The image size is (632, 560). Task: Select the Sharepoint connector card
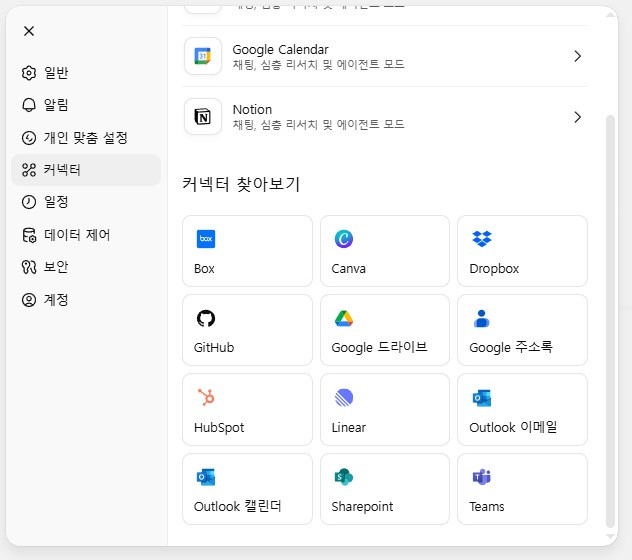tap(385, 489)
